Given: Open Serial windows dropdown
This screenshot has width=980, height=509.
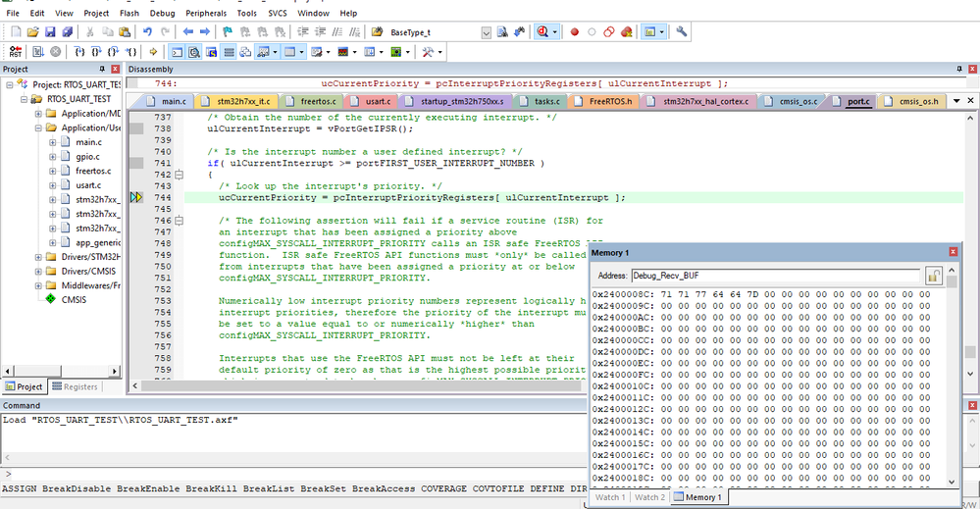Looking at the screenshot, I should coord(328,52).
